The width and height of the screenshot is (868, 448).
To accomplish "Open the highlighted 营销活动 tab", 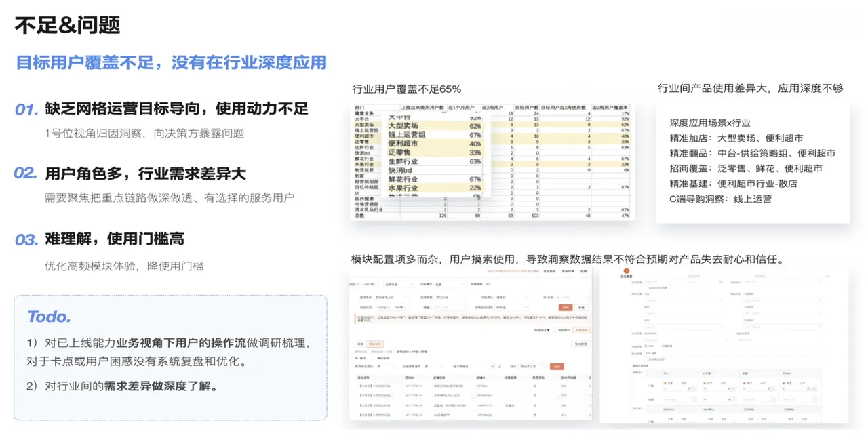I will tap(375, 344).
